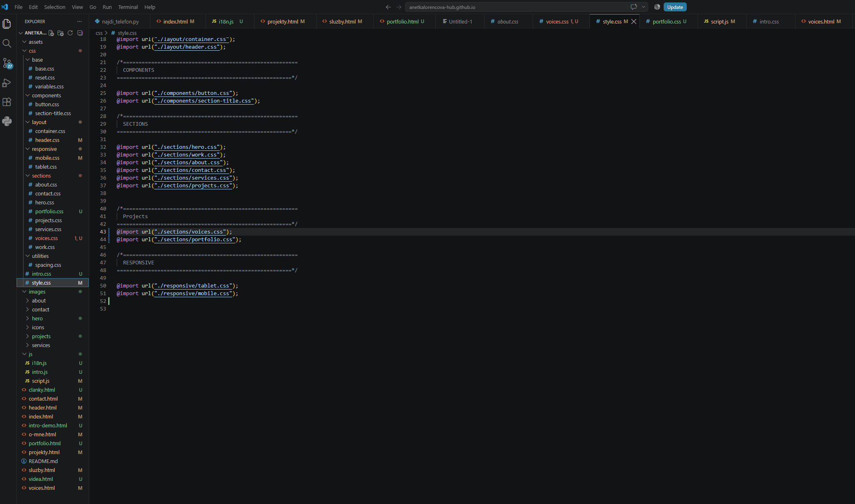Open the Search view in activity bar

click(x=7, y=43)
